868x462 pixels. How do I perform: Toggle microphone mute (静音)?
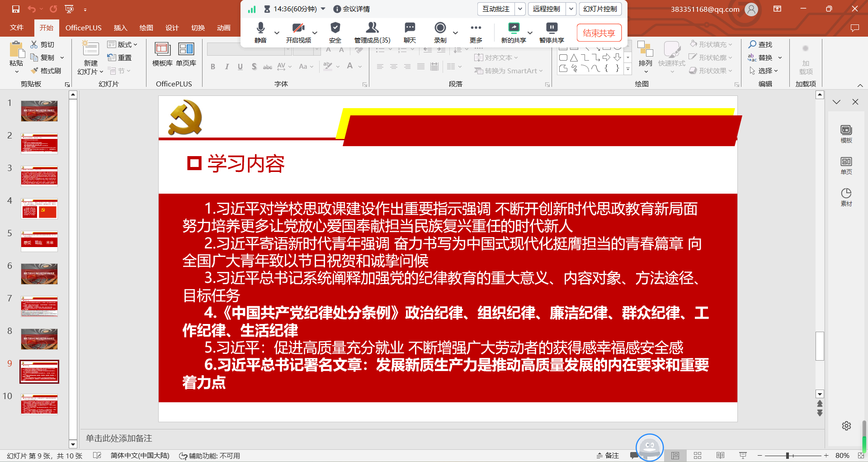pos(260,28)
